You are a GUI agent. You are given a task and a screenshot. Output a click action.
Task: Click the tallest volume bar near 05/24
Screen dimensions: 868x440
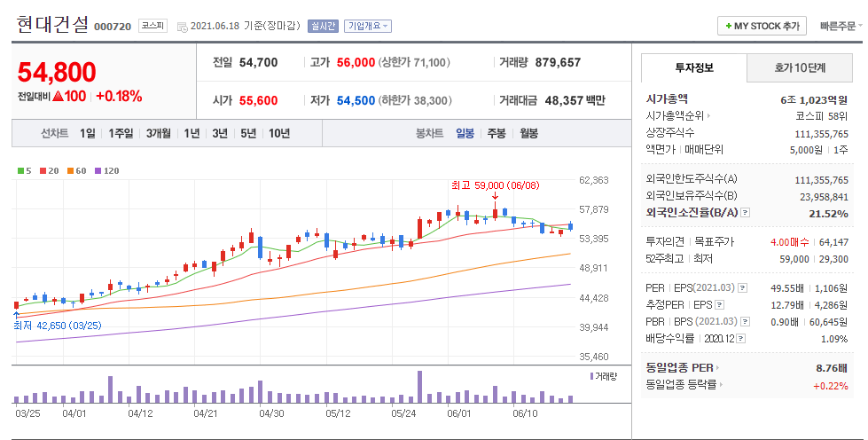click(419, 387)
